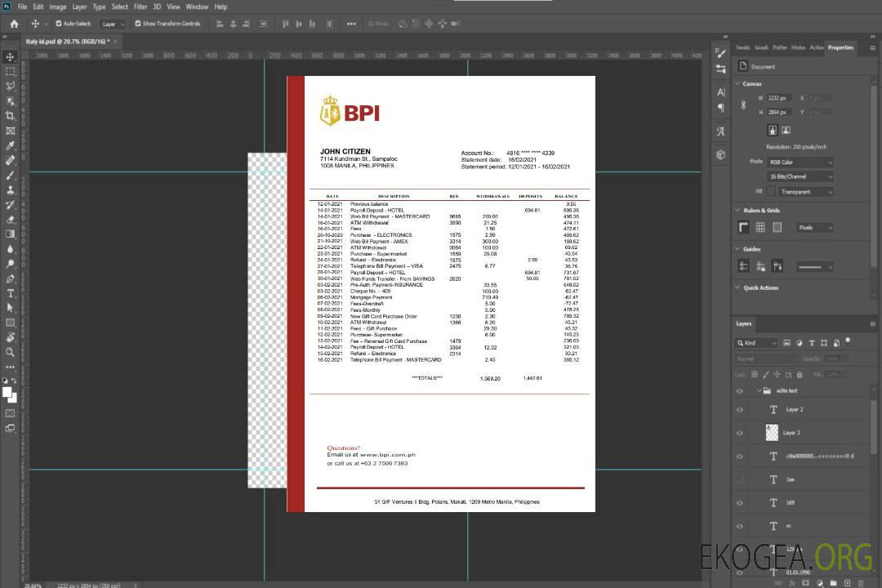Show the hidden '1aa' text layer

point(740,480)
